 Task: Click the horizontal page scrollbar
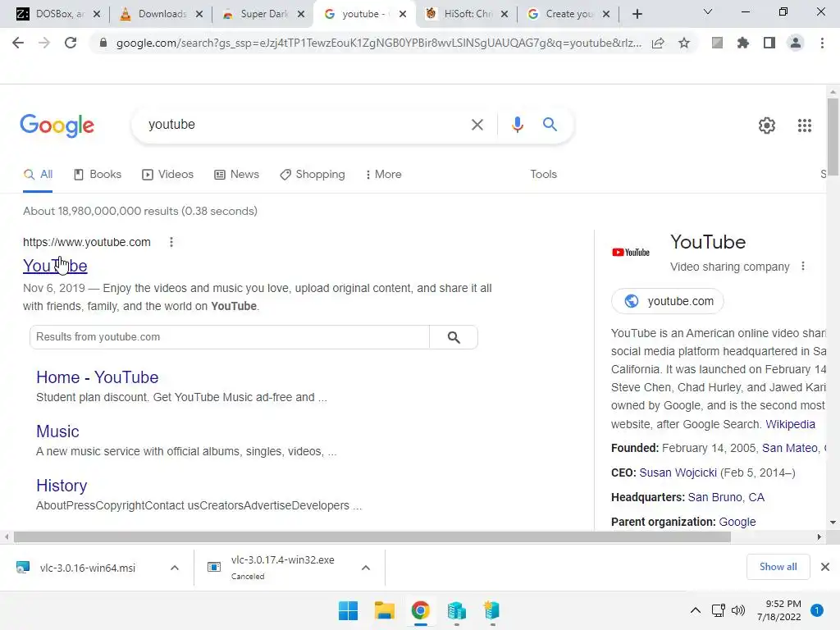[x=372, y=536]
